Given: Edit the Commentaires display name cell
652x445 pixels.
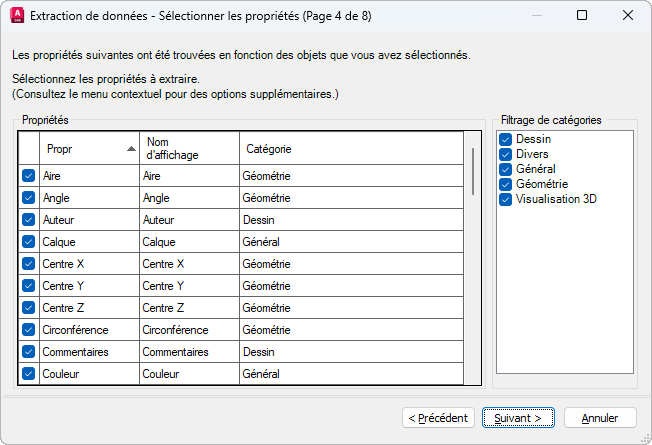Looking at the screenshot, I should [x=188, y=352].
